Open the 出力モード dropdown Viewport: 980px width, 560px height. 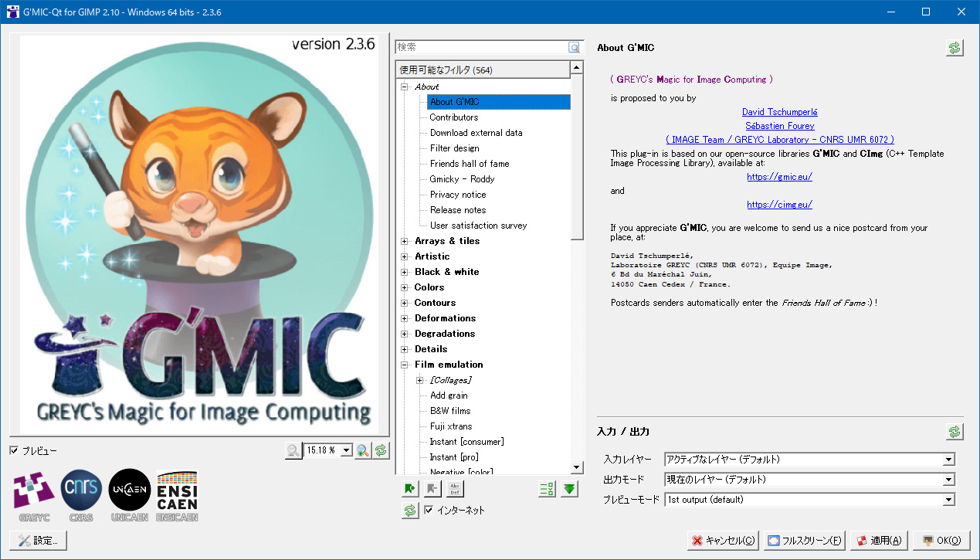click(x=948, y=479)
